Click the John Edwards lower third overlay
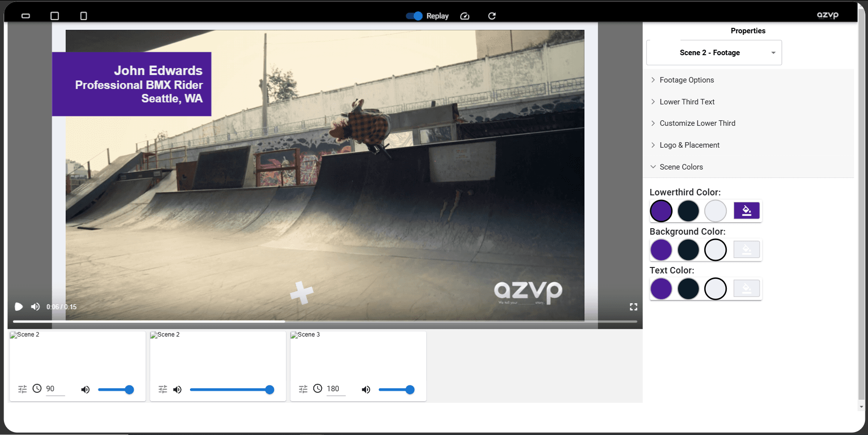Viewport: 868px width, 435px height. click(x=132, y=84)
